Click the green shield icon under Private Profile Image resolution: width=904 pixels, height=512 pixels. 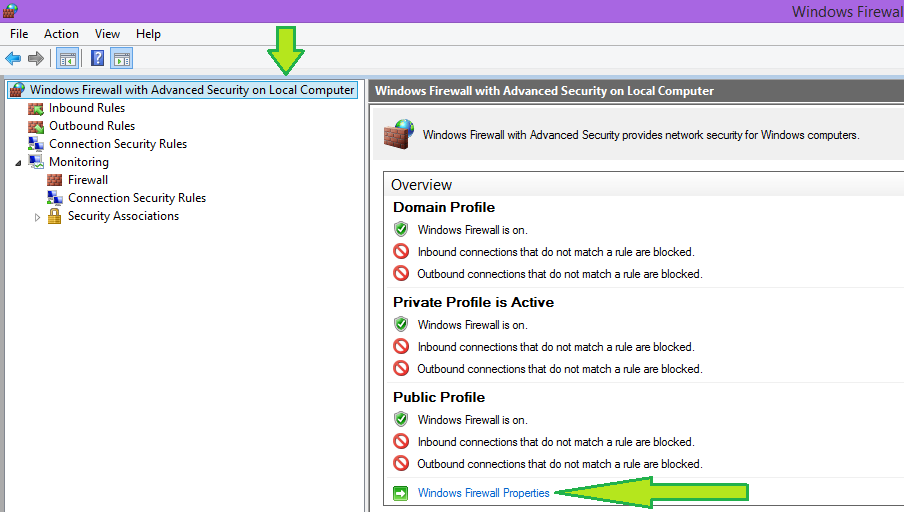(x=401, y=325)
